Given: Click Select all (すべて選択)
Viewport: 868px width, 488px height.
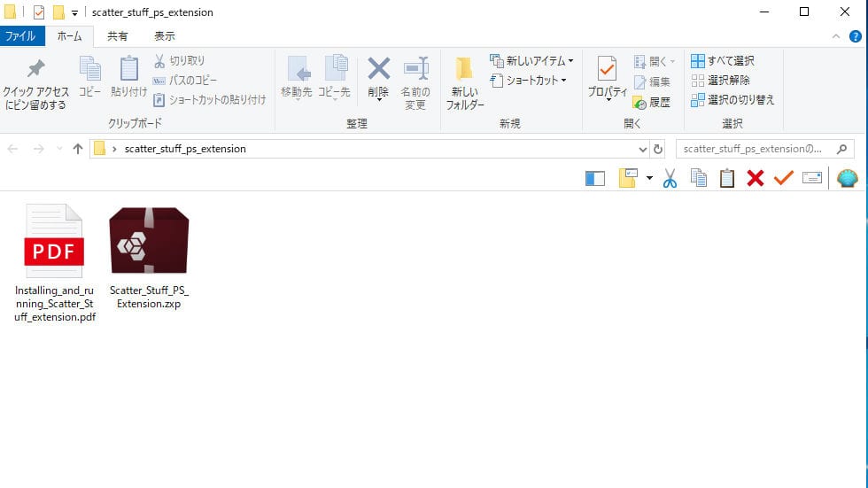Looking at the screenshot, I should pyautogui.click(x=723, y=60).
